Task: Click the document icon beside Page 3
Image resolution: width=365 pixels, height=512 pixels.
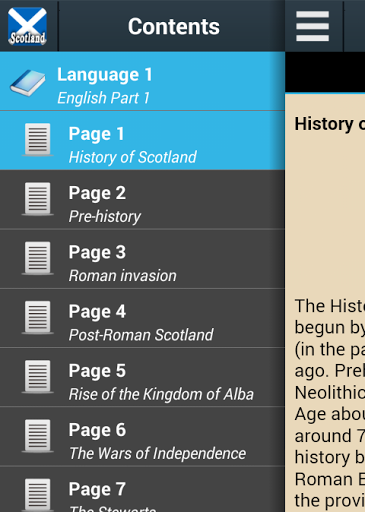Action: point(38,258)
